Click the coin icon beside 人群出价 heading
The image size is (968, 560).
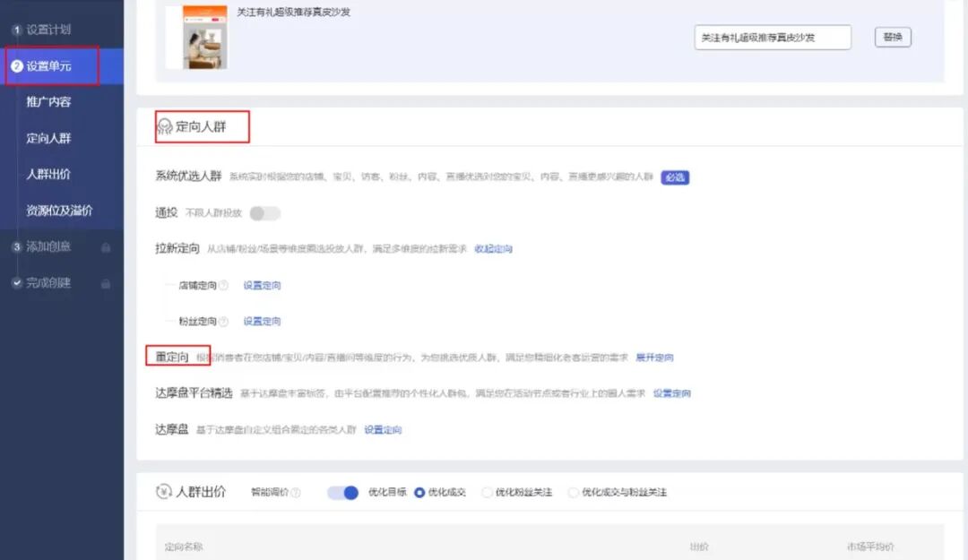[x=164, y=491]
